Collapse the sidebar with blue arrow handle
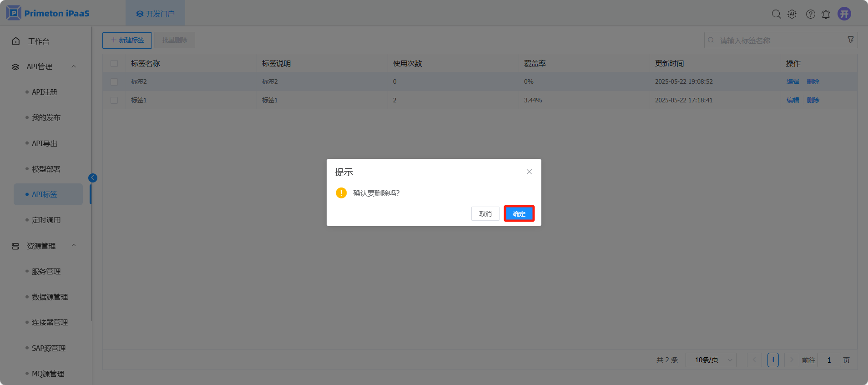The height and width of the screenshot is (385, 868). [93, 178]
